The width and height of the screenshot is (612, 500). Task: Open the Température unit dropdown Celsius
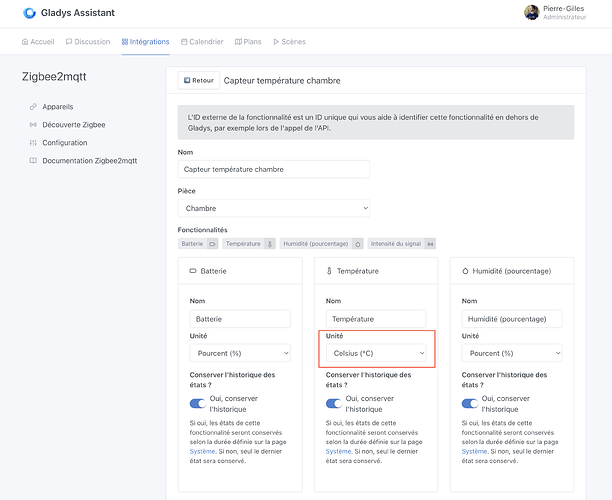(376, 353)
